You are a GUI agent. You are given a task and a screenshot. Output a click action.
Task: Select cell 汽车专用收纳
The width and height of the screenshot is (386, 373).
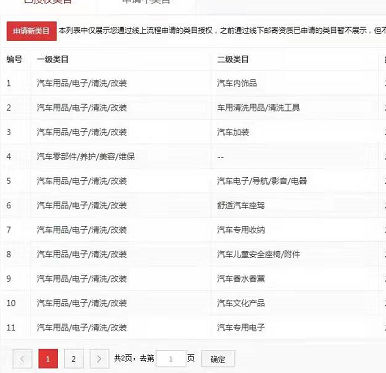[x=241, y=230]
